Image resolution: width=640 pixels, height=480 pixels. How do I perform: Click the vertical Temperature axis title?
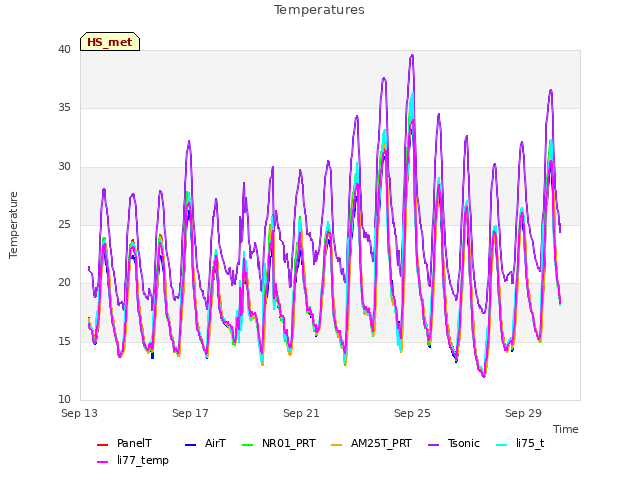pyautogui.click(x=13, y=225)
